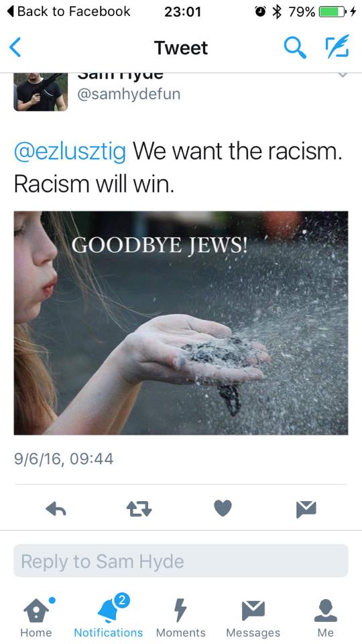This screenshot has width=362, height=644.
Task: Tap the reply arrow icon
Action: point(56,509)
